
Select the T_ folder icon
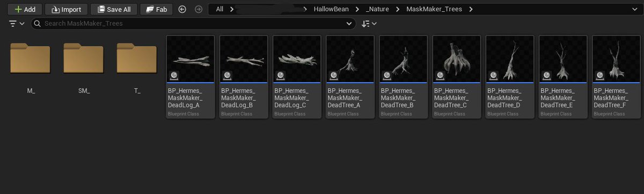click(137, 59)
